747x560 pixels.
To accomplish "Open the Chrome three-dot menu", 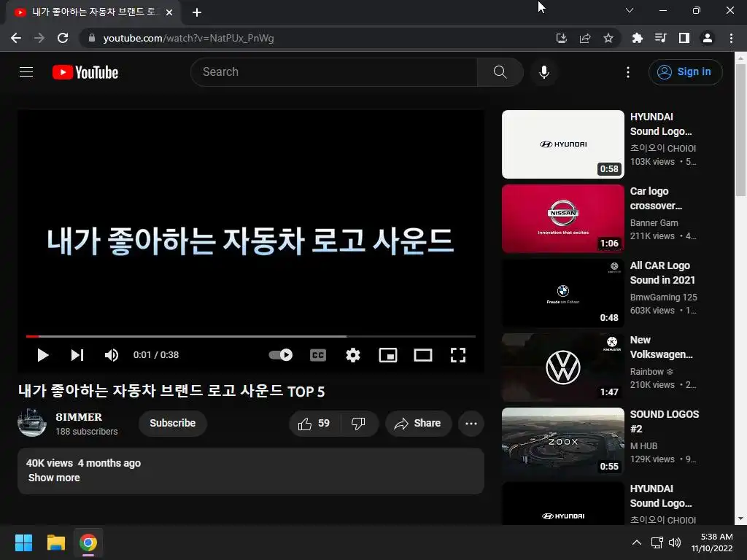I will click(731, 38).
